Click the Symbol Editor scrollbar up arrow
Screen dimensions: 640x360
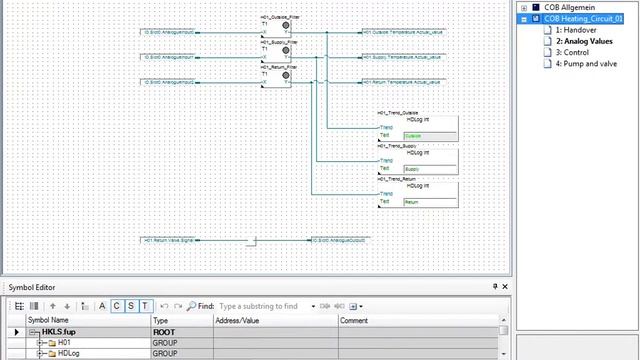point(504,320)
